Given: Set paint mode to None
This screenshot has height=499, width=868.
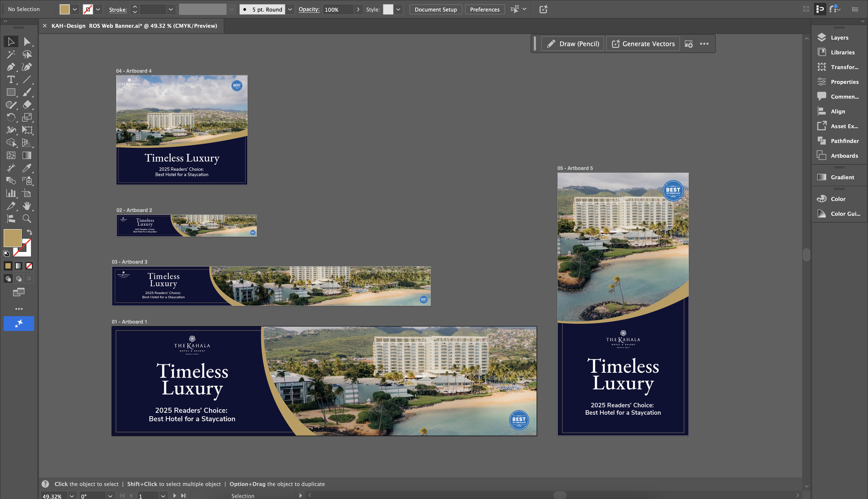Looking at the screenshot, I should pyautogui.click(x=29, y=266).
